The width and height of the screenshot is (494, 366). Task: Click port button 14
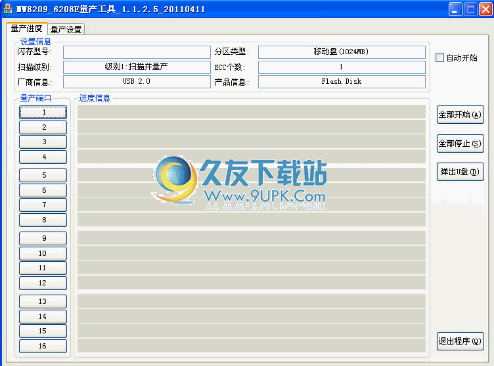point(43,316)
